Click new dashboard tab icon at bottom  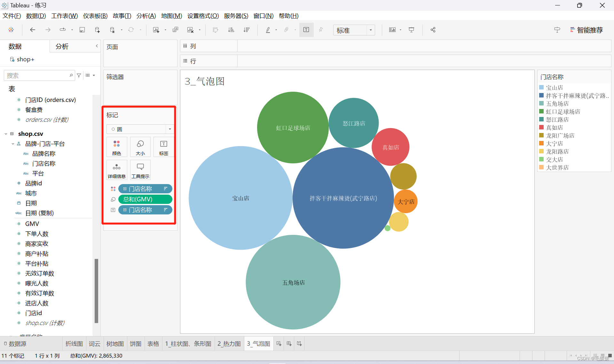coord(289,344)
